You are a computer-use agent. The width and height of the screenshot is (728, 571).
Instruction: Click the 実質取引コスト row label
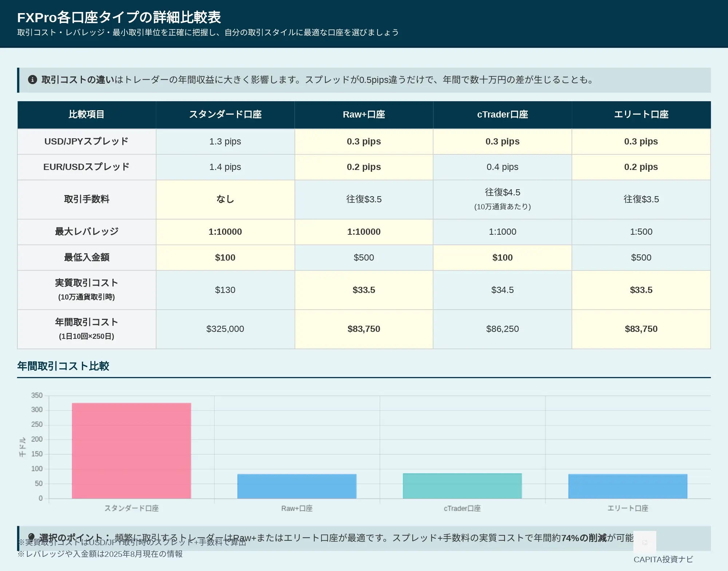coord(87,290)
